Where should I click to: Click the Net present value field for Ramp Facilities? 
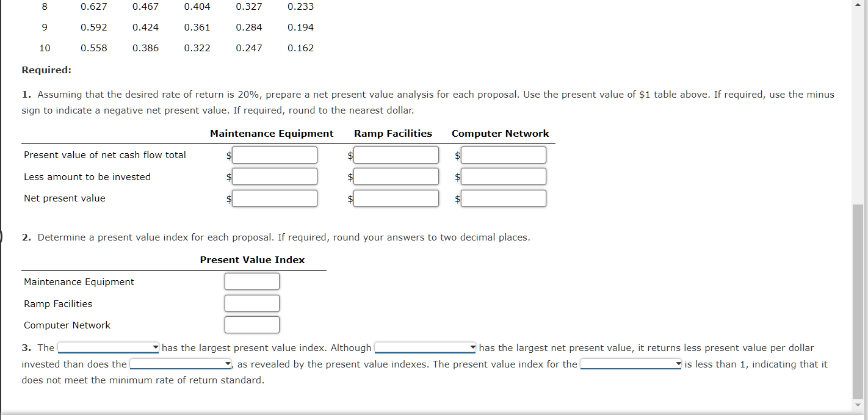(396, 198)
